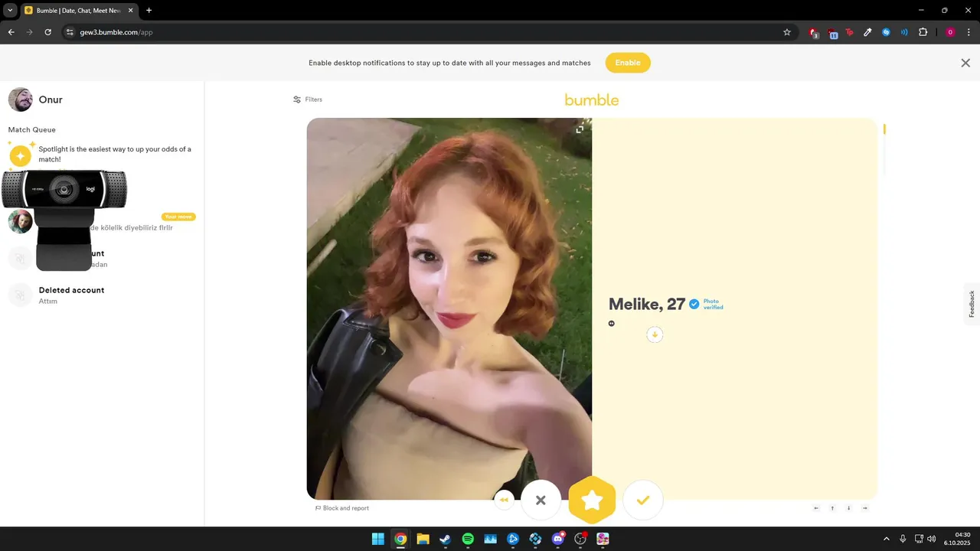Close the Bumble browser tab
The width and height of the screenshot is (980, 551).
130,11
